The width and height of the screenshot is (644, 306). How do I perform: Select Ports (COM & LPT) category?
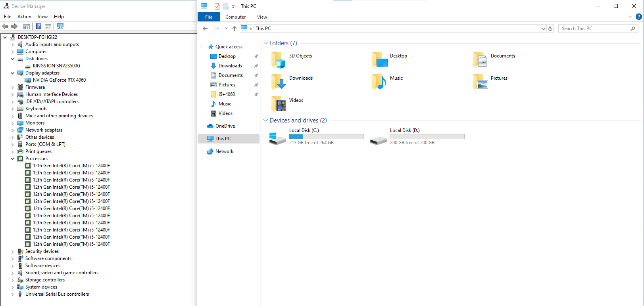45,144
